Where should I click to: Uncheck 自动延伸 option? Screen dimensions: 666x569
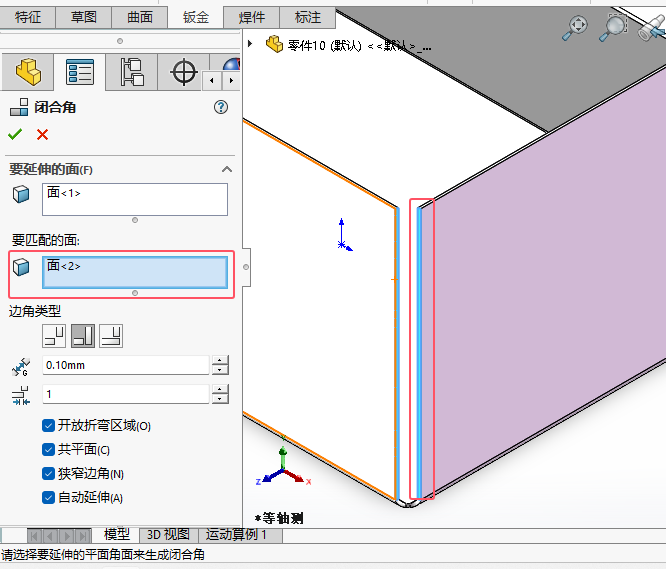click(48, 497)
